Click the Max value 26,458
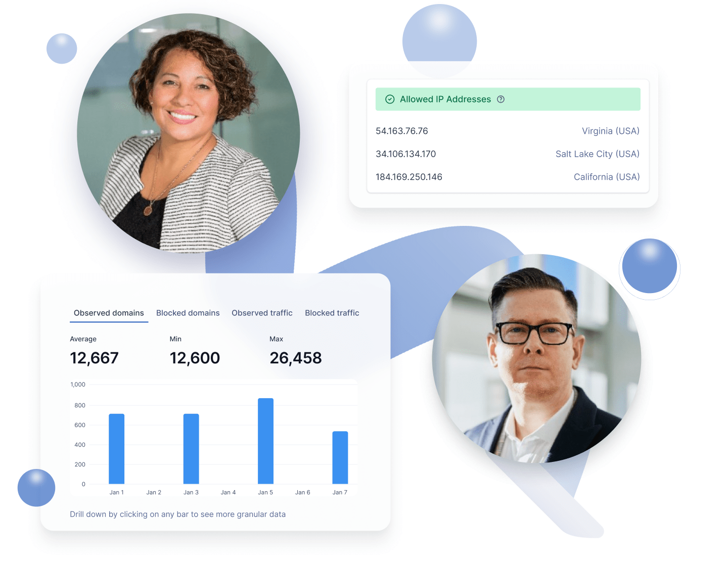 pyautogui.click(x=296, y=358)
